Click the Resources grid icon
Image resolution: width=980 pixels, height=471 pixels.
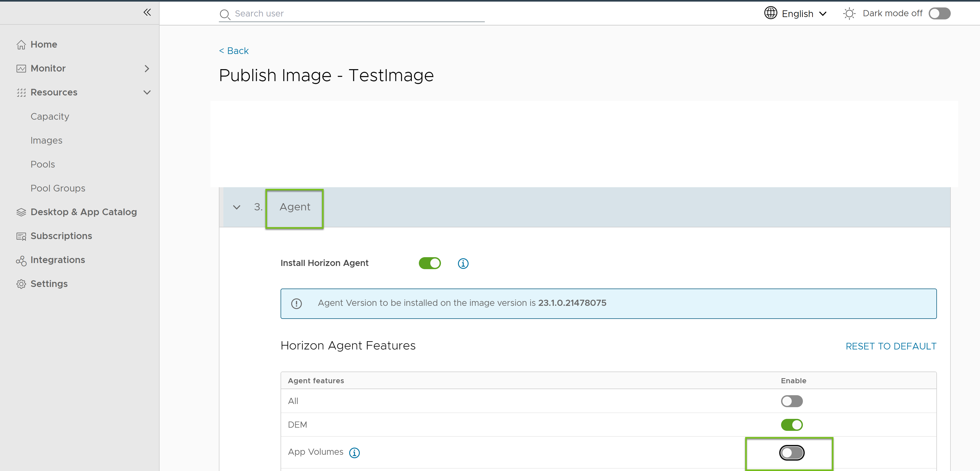pyautogui.click(x=21, y=93)
